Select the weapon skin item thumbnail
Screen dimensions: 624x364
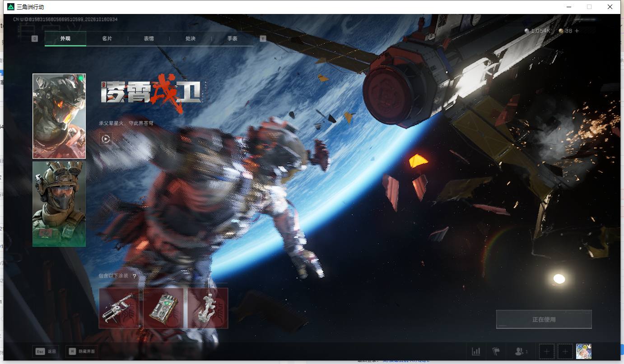point(119,308)
